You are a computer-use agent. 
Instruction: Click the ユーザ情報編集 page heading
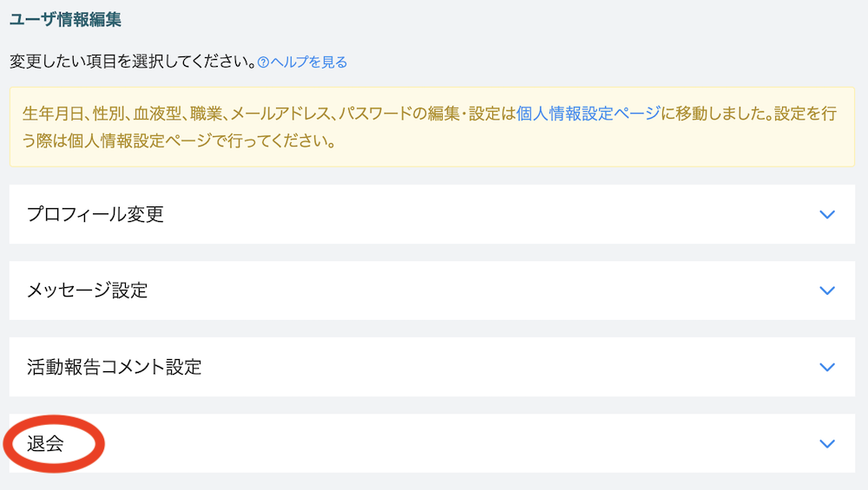[66, 17]
